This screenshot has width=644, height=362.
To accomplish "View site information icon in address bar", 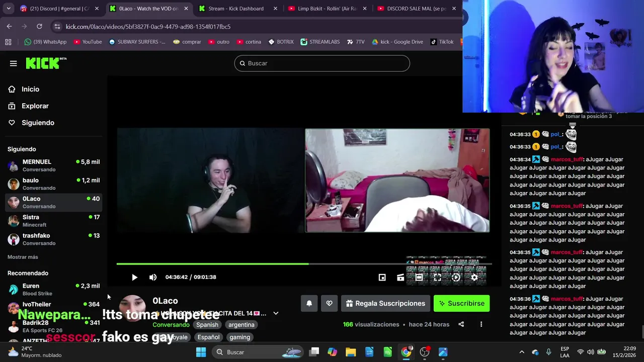I will click(57, 26).
